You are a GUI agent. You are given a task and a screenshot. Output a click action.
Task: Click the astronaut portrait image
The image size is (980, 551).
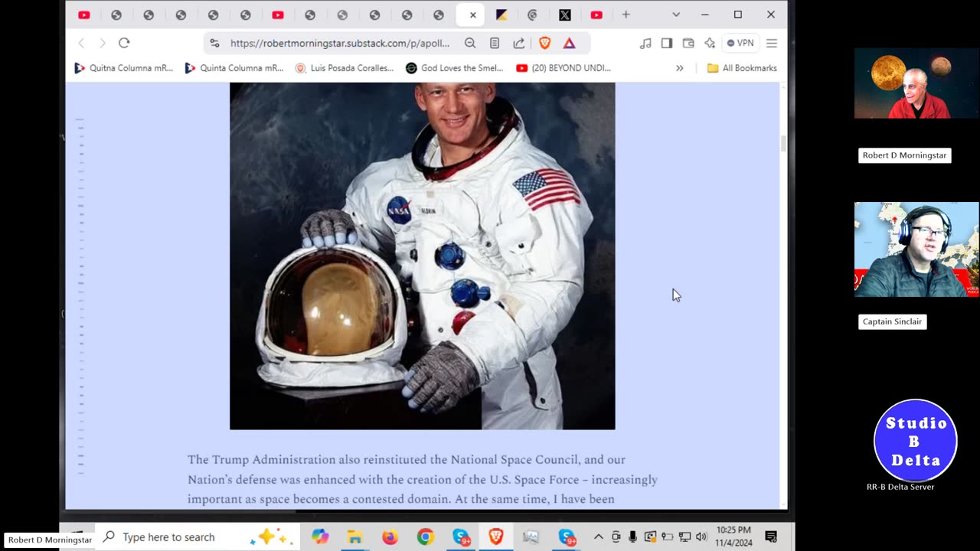pos(422,256)
